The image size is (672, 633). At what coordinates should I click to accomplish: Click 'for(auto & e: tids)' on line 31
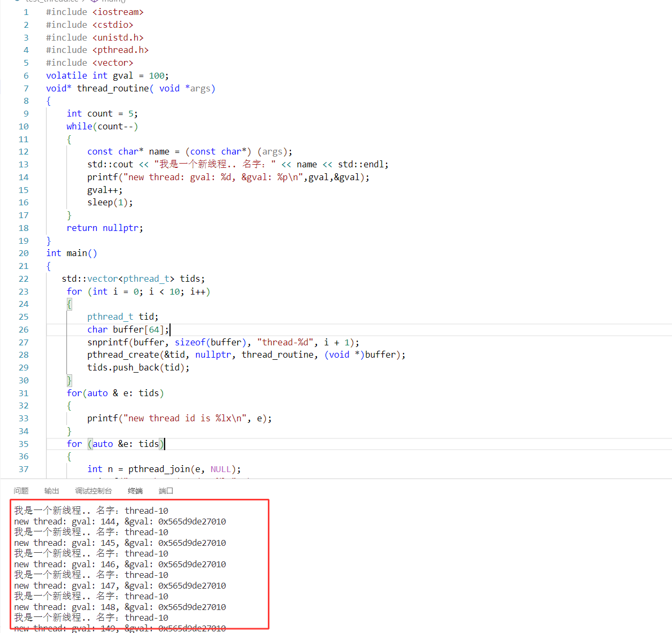point(115,393)
